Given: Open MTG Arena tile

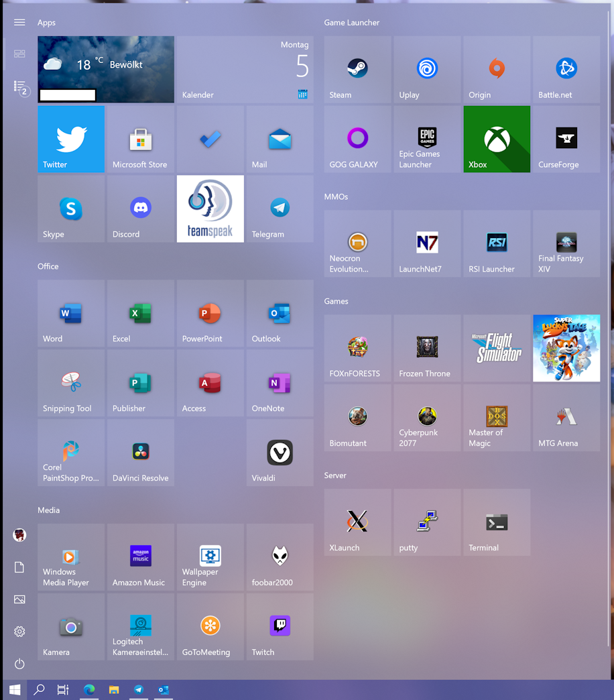Looking at the screenshot, I should point(566,418).
